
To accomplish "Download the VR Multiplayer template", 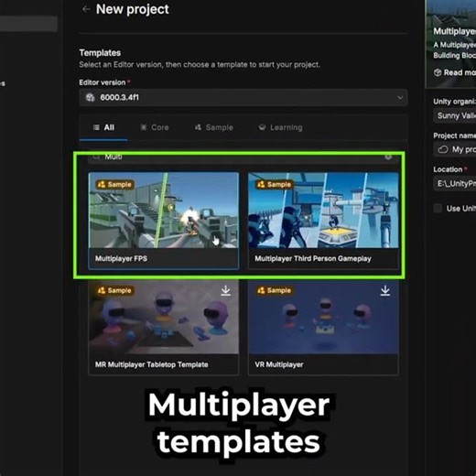I will (x=385, y=290).
